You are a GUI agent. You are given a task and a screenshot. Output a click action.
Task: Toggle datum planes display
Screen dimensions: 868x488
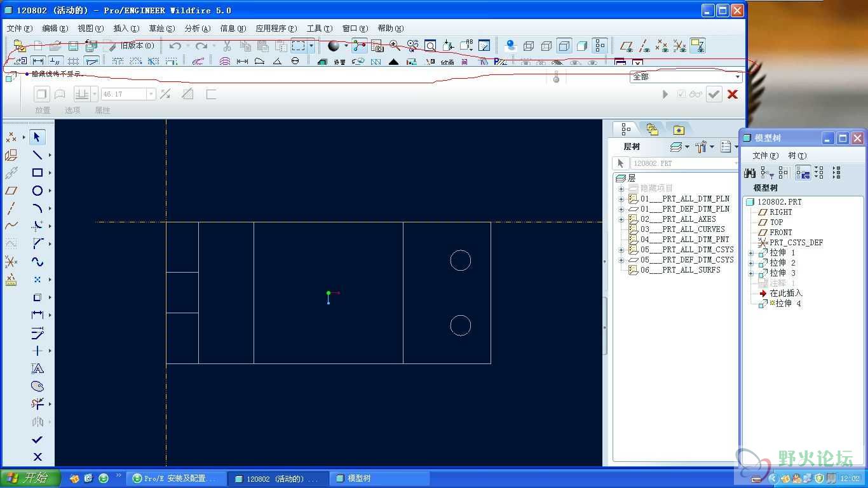pos(627,46)
